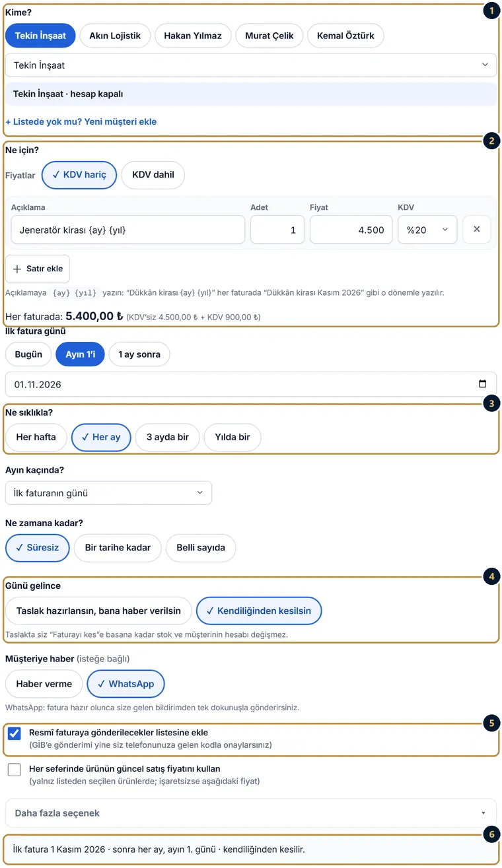
Task: Click the Listede yok mu? Yeni müşteri ekle link
Action: 81,121
